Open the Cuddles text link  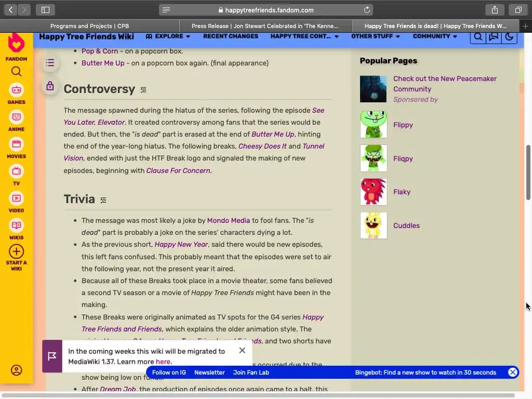[x=406, y=225]
